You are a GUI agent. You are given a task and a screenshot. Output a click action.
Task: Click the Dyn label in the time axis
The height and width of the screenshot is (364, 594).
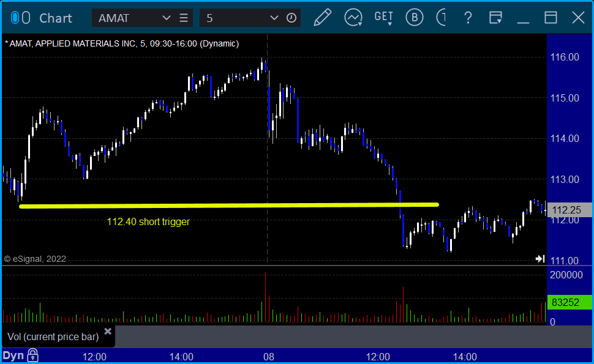[x=13, y=355]
